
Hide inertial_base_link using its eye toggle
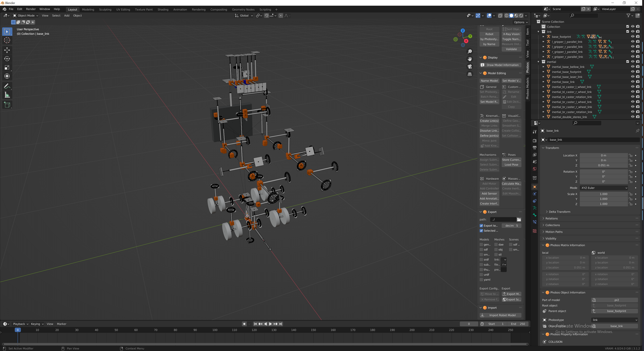pyautogui.click(x=633, y=82)
